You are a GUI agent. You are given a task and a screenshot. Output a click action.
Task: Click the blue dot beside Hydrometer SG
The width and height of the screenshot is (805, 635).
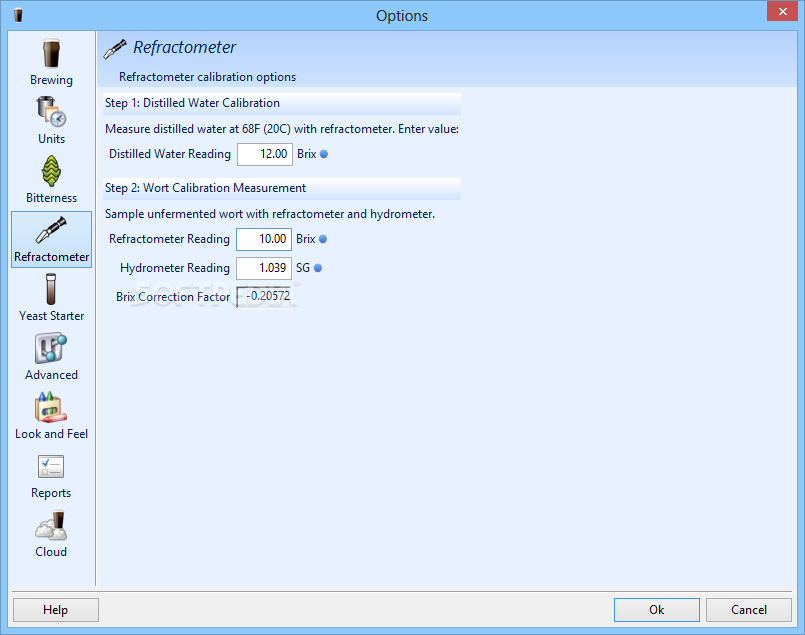coord(318,268)
